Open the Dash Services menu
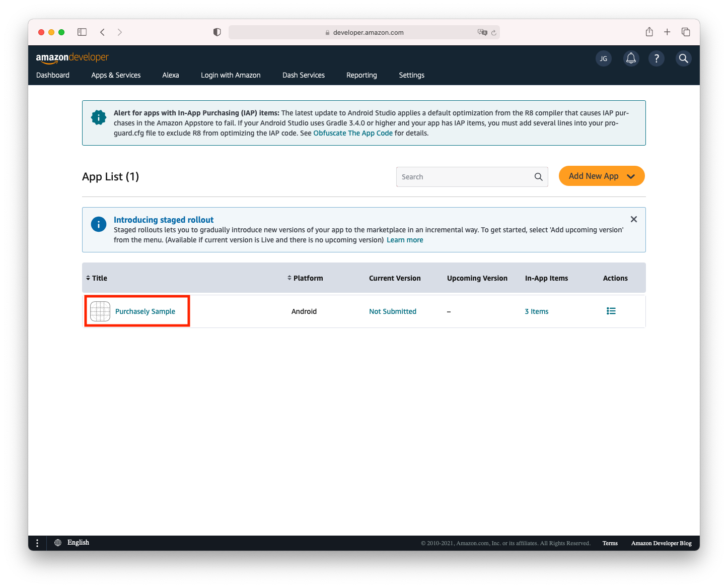The height and width of the screenshot is (588, 728). (x=304, y=75)
